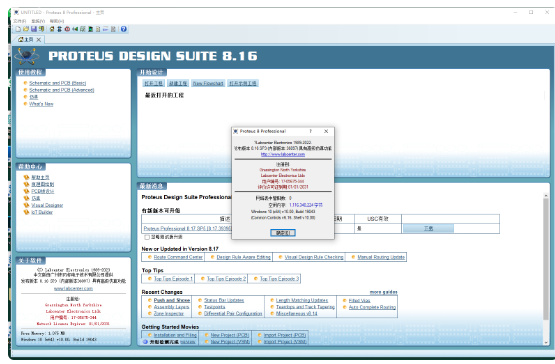The width and height of the screenshot is (555, 364).
Task: Click the news panel vertical scrollbar
Action: [x=545, y=260]
